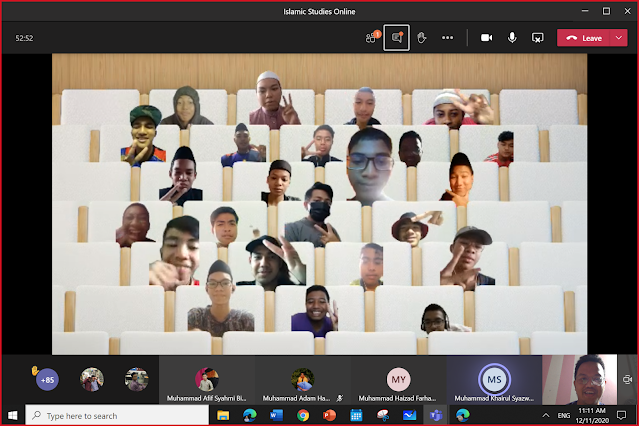Open the Windows notification center icon
Image resolution: width=639 pixels, height=426 pixels.
point(621,415)
